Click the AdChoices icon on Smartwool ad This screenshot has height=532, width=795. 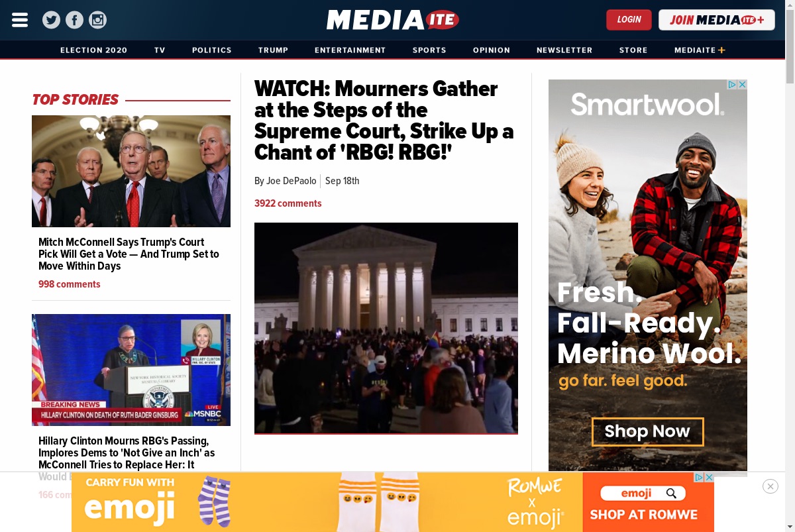pos(732,85)
